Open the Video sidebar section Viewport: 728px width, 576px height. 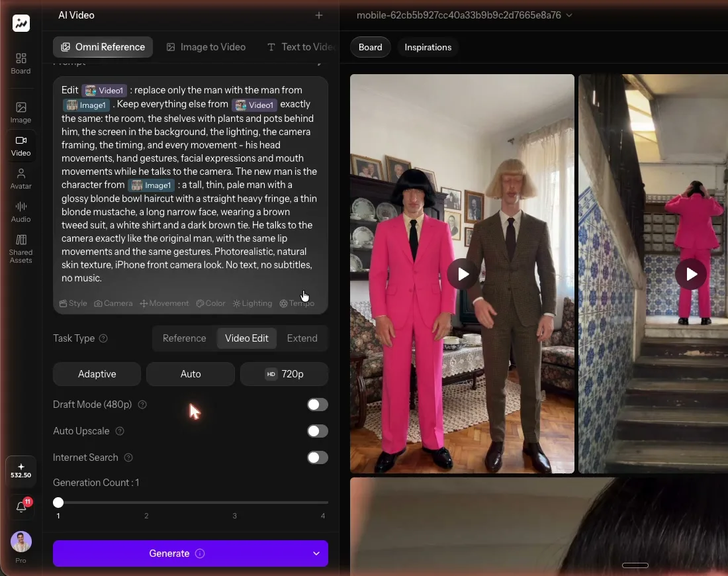point(21,146)
